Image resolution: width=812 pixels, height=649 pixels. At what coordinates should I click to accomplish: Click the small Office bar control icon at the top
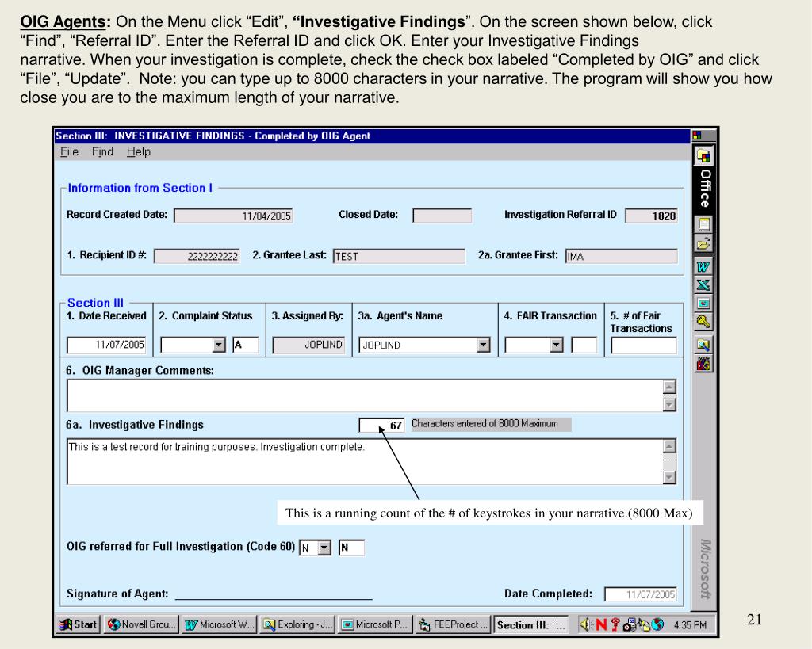point(697,136)
